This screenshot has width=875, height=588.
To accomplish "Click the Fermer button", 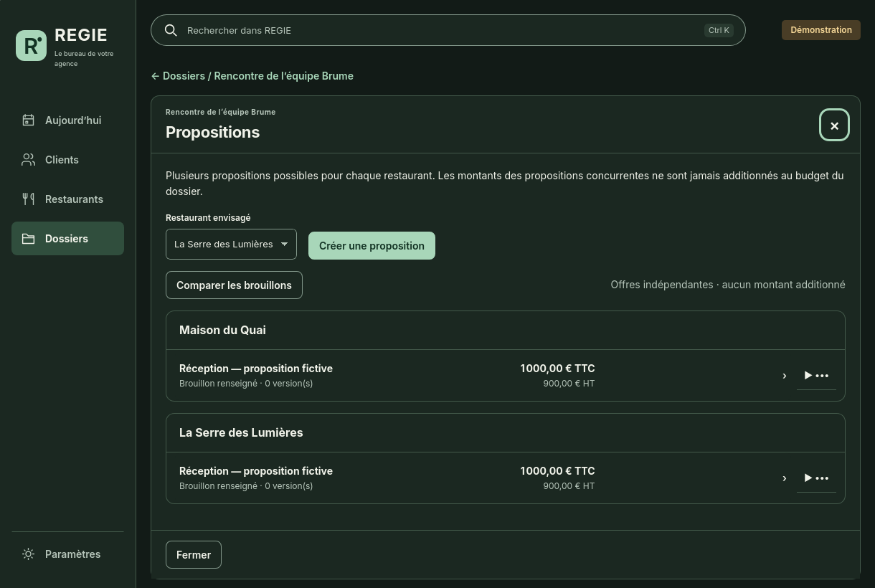I will pyautogui.click(x=194, y=555).
